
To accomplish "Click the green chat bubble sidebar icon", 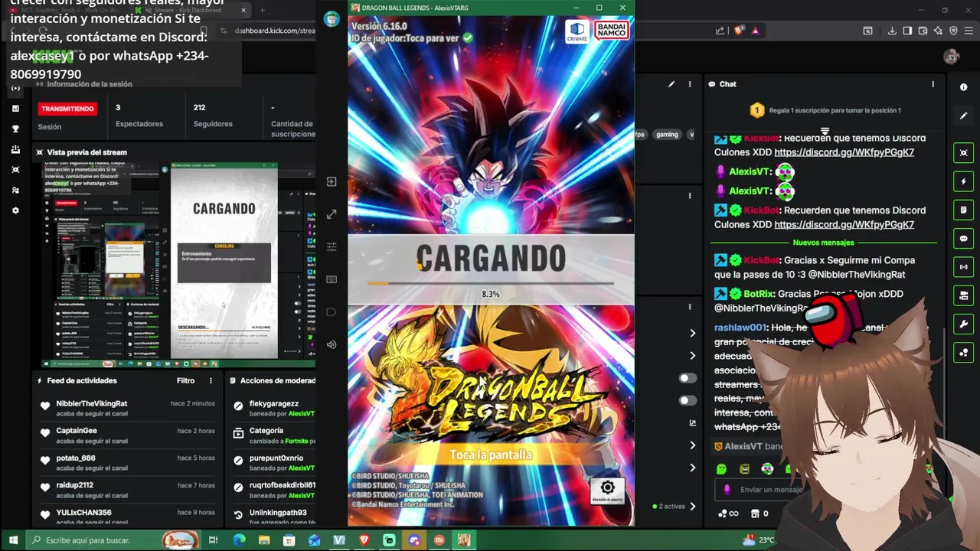I will pos(964,239).
